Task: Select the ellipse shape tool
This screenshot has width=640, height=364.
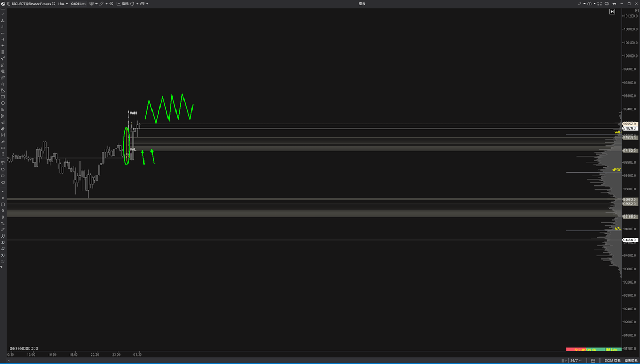Action: pos(3,103)
